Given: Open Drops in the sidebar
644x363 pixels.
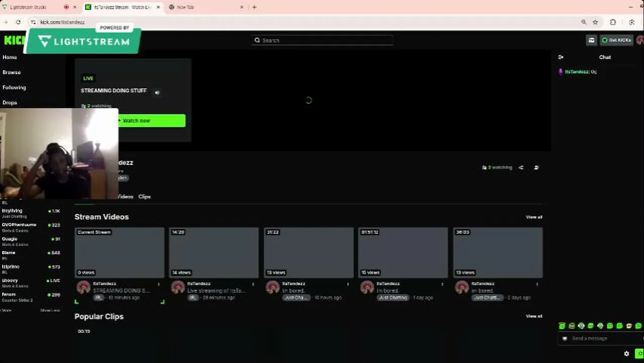Looking at the screenshot, I should [x=10, y=102].
